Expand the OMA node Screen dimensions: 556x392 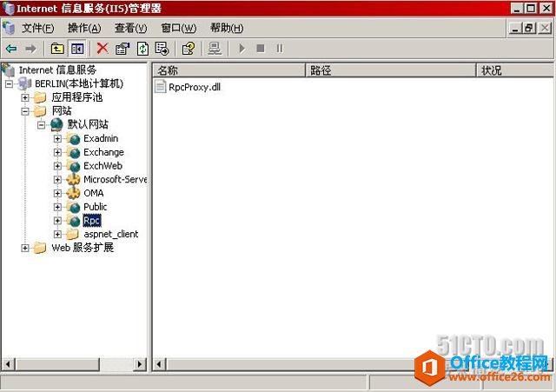click(x=57, y=193)
